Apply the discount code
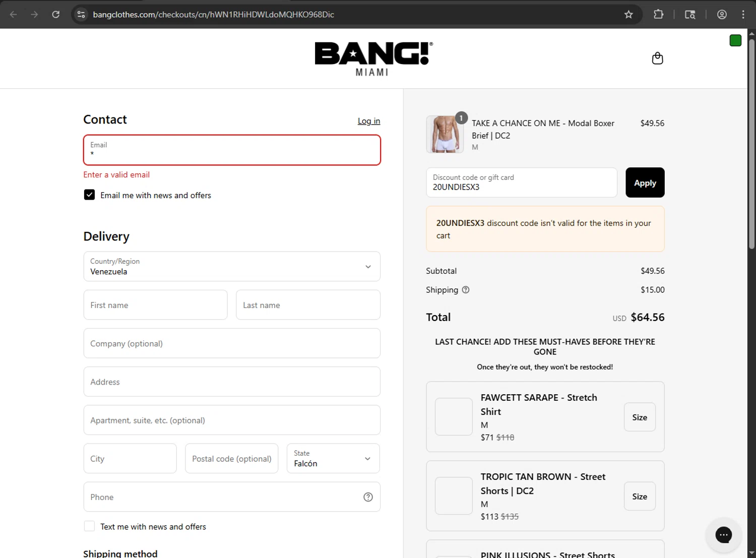This screenshot has width=756, height=558. tap(645, 182)
